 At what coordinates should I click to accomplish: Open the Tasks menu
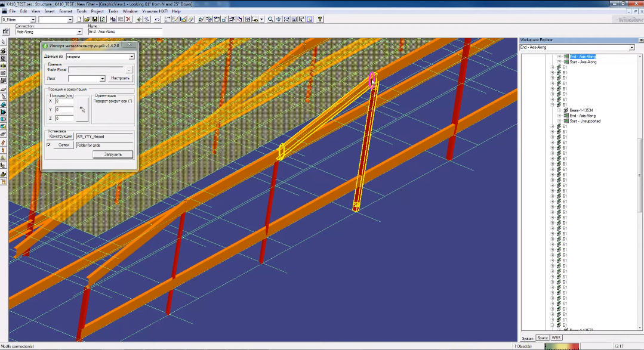click(x=113, y=11)
